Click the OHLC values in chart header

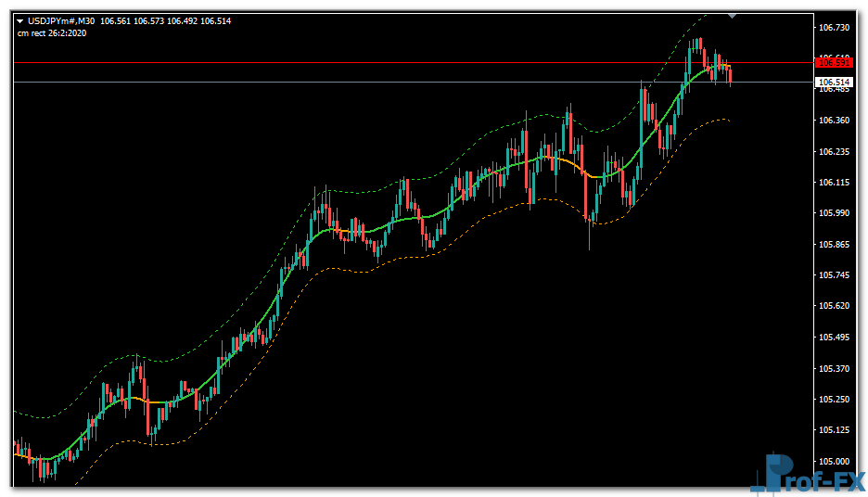pyautogui.click(x=153, y=21)
